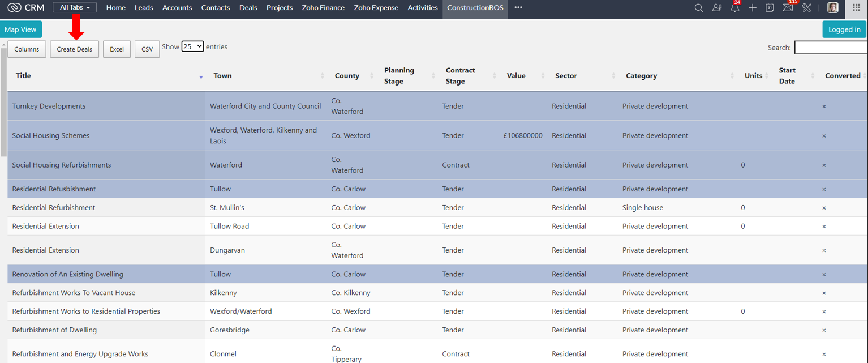Export table with CSV button

147,49
